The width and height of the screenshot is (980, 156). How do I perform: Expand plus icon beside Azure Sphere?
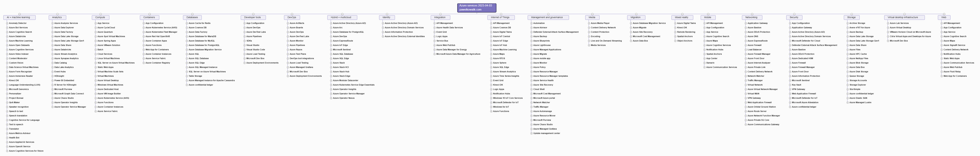coord(491,63)
